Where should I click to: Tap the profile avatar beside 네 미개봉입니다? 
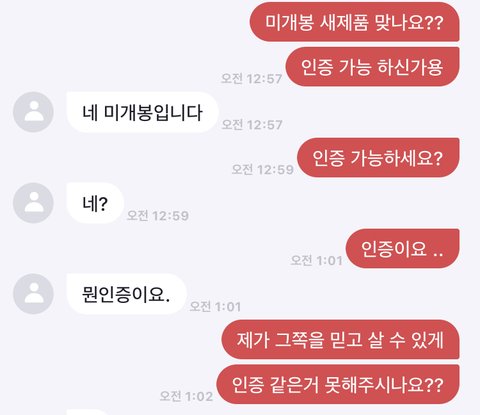point(33,112)
